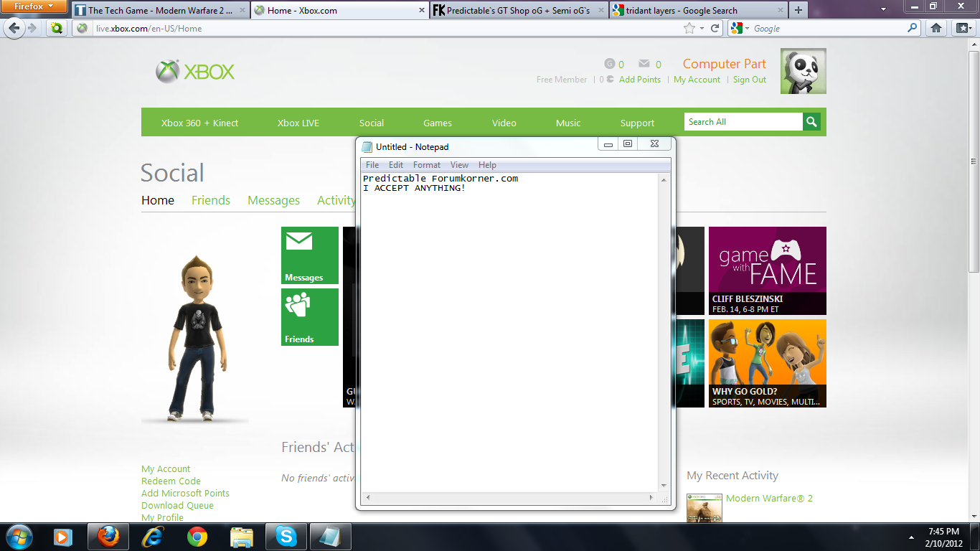Viewport: 980px width, 551px height.
Task: Open the Games navigation menu
Action: 438,123
